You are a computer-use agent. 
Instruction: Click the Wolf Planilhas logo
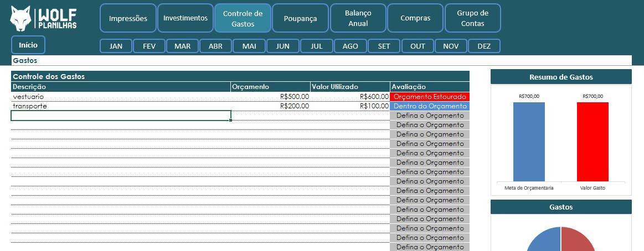(44, 18)
